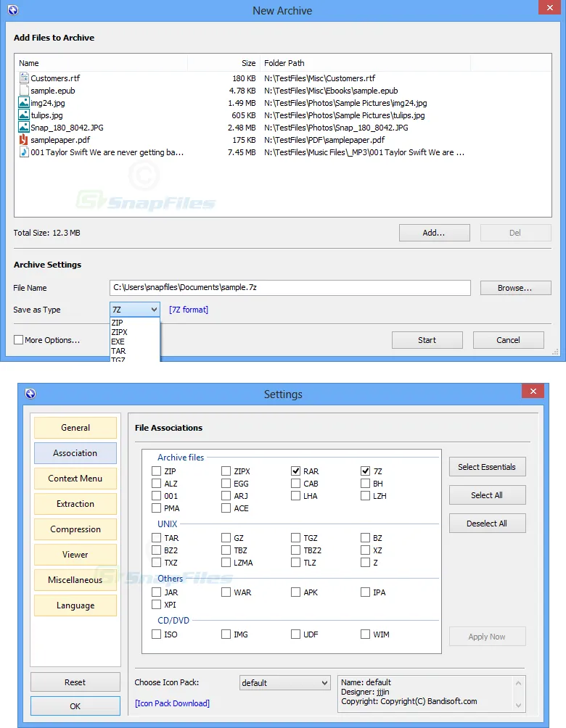Select the tulips.jpg size value 605 KB
566x728 pixels.
244,115
